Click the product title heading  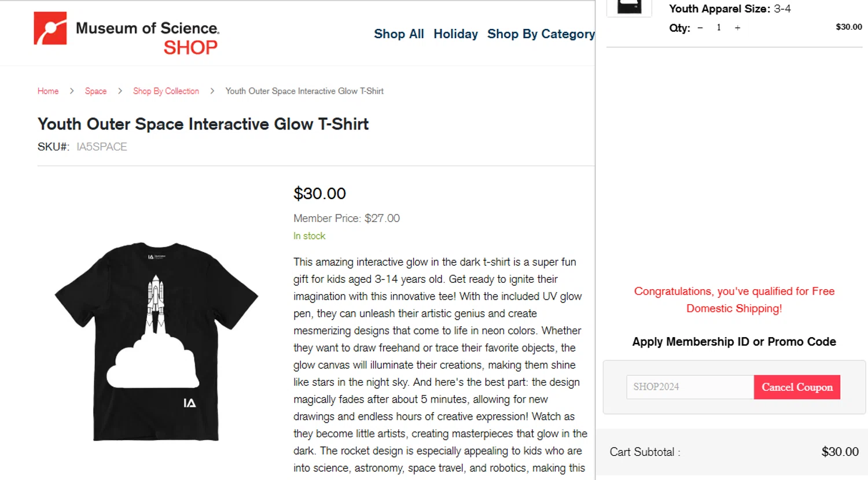tap(203, 124)
